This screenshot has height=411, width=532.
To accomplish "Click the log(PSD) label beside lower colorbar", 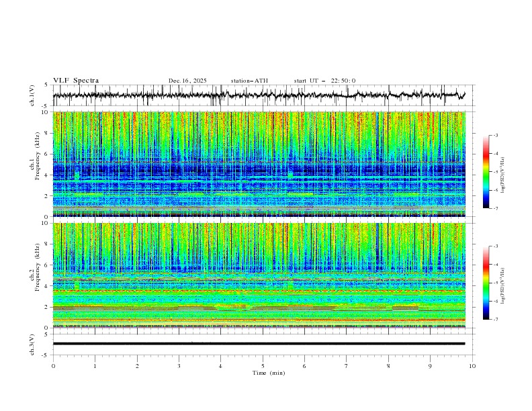I will pos(503,286).
